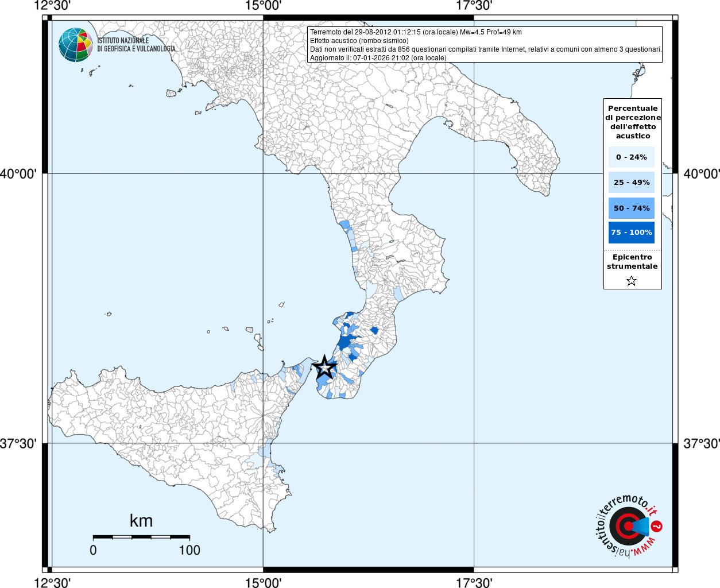Screen dimensions: 720x588
Task: Click the 'Aggiornato il' update timestamp line
Action: [378, 58]
